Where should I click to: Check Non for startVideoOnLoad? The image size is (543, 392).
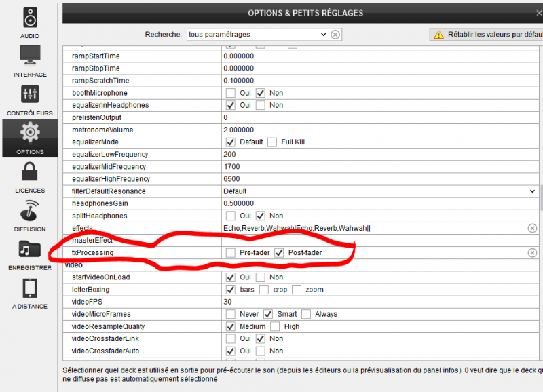coord(261,277)
